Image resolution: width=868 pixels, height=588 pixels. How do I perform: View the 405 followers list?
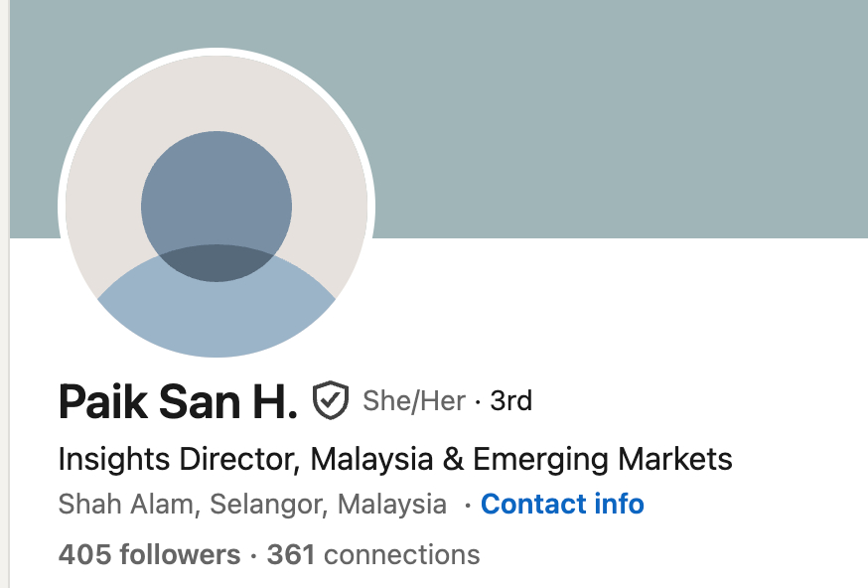click(x=149, y=554)
